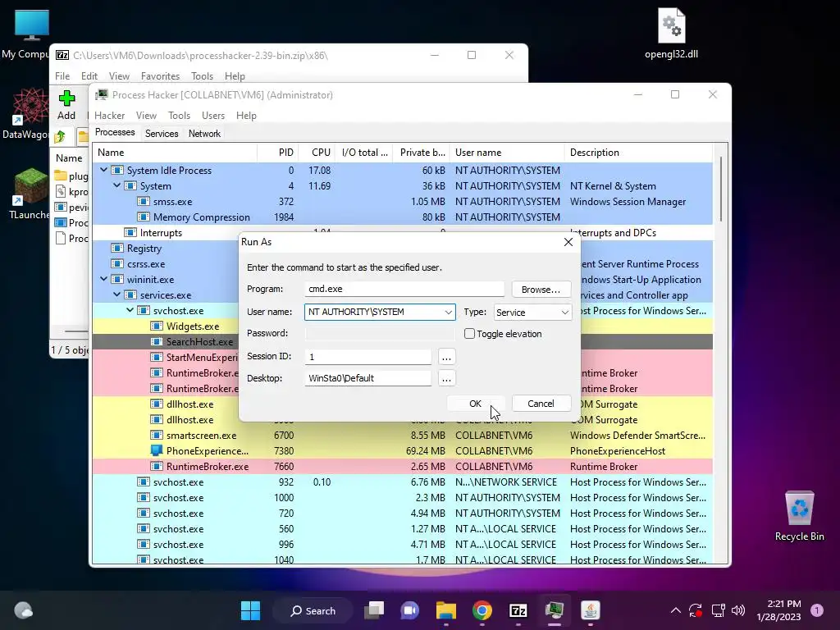
Task: Click the network tray icon
Action: 718,610
